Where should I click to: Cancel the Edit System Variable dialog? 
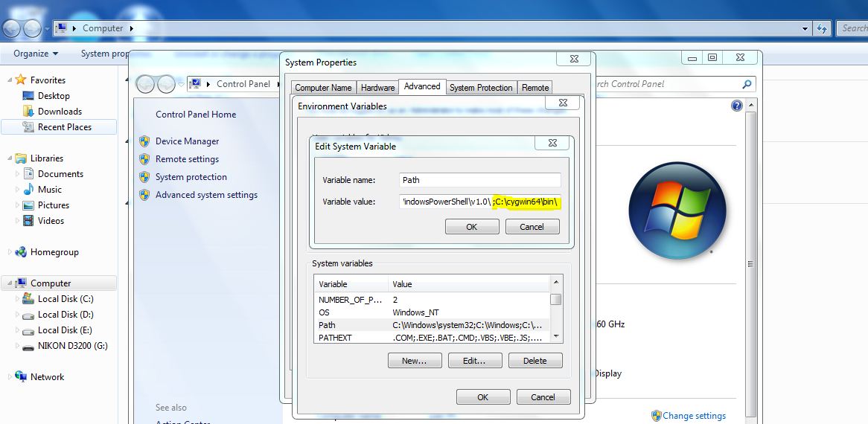532,227
